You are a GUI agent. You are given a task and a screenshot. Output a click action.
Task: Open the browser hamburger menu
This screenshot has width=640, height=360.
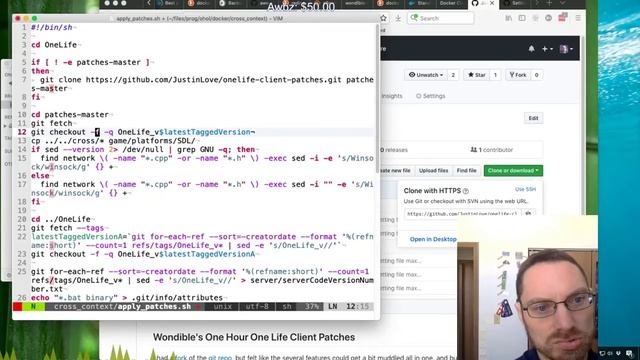[x=578, y=18]
